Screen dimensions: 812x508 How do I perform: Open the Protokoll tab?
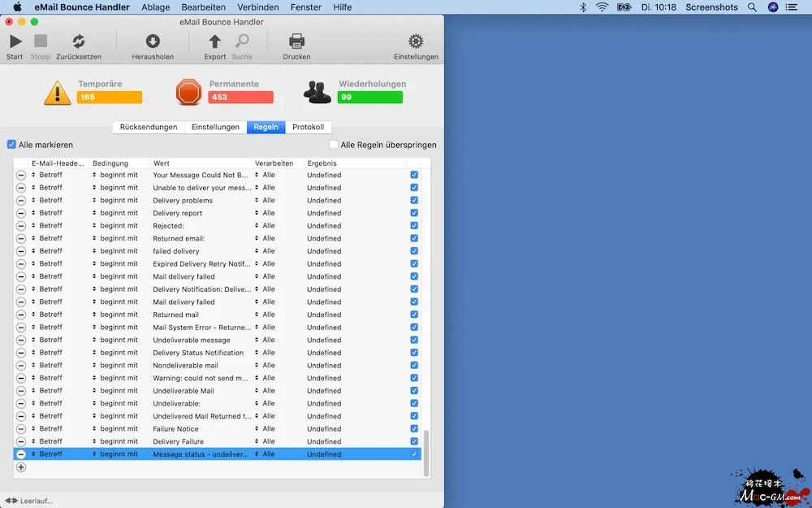308,127
